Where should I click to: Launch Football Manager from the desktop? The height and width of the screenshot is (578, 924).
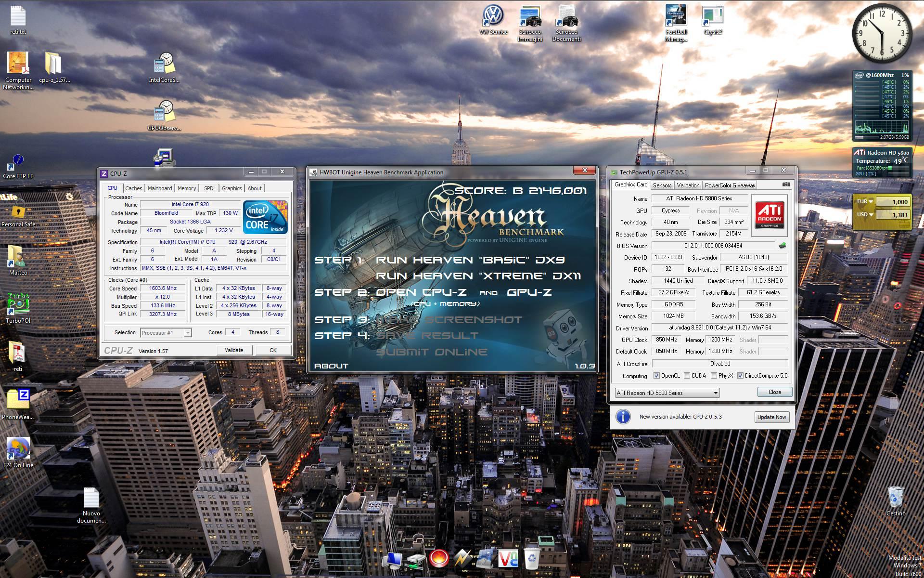coord(676,23)
